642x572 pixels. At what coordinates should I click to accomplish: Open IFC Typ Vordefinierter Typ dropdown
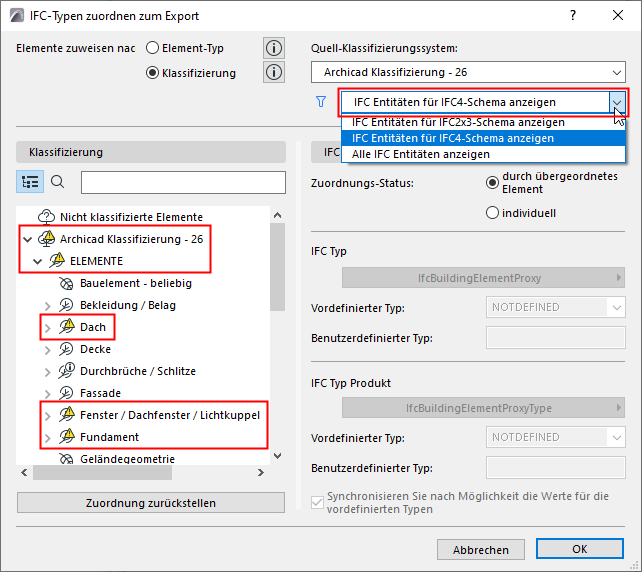[556, 307]
